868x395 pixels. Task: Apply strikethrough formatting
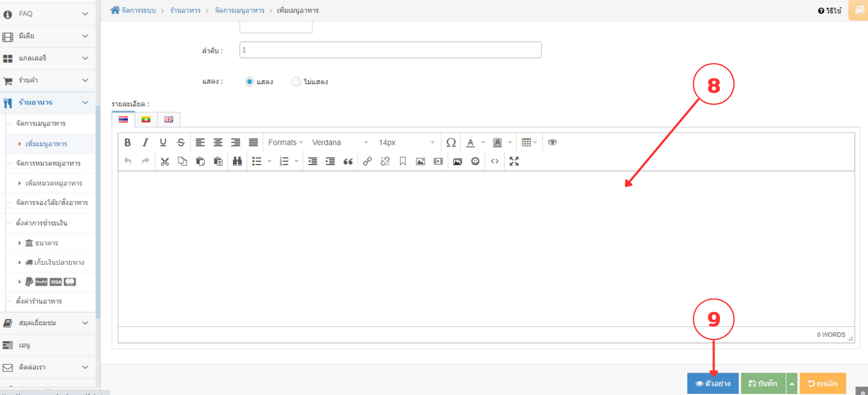(x=181, y=142)
